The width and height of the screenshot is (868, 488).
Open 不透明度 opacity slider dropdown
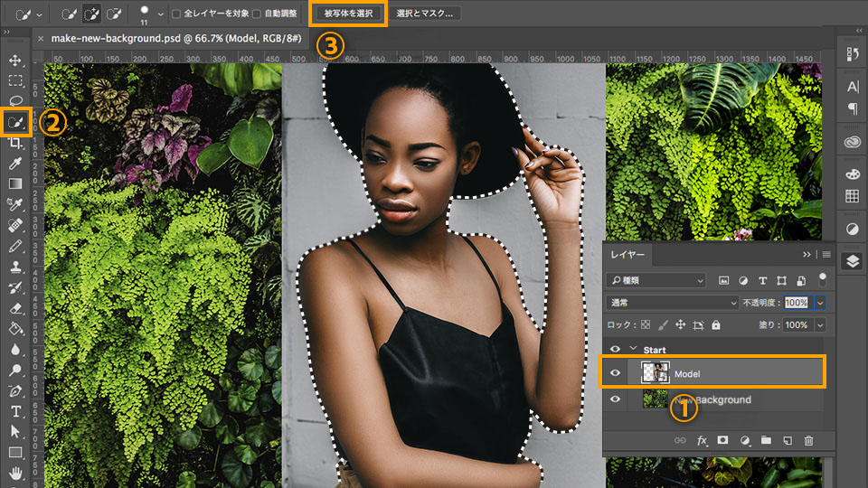tap(820, 303)
